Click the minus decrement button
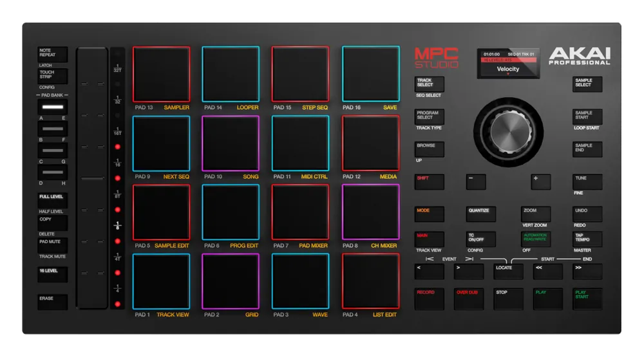The height and width of the screenshot is (357, 644). tap(476, 182)
